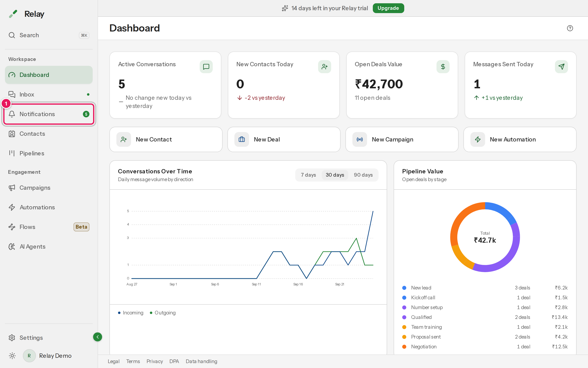Viewport: 588px width, 368px height.
Task: Toggle the Outgoing series in chart legend
Action: pyautogui.click(x=163, y=313)
